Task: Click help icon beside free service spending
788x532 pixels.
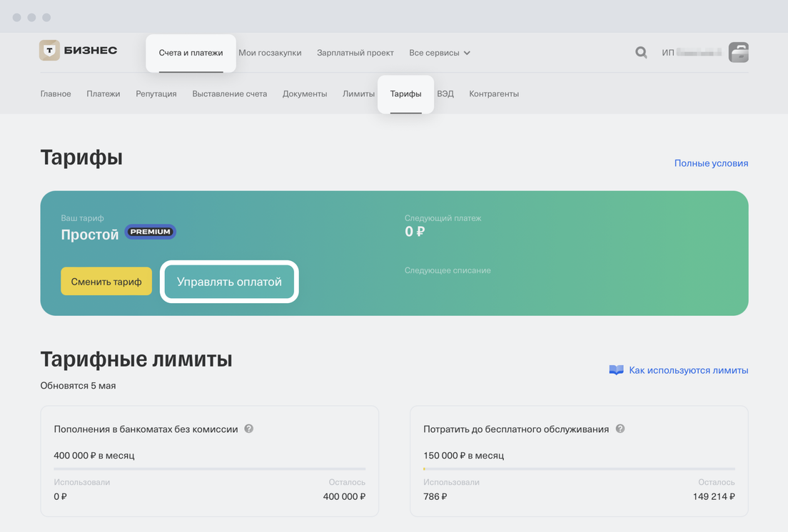Action: point(620,429)
